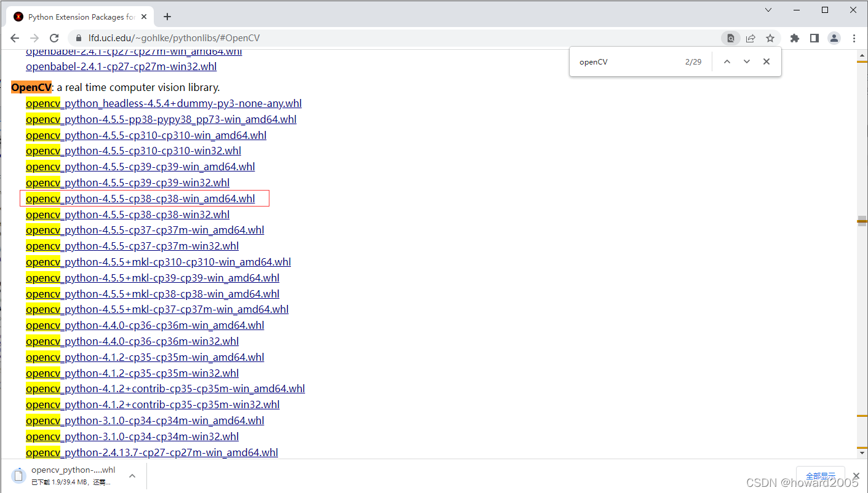868x493 pixels.
Task: Download opencv_python-4.1.2-cp35-cp35m-win32.whl
Action: click(132, 373)
